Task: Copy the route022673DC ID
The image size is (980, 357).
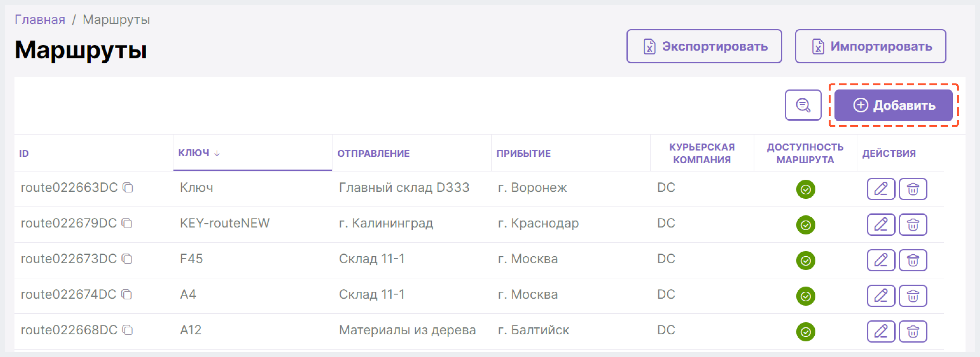Action: [x=127, y=259]
